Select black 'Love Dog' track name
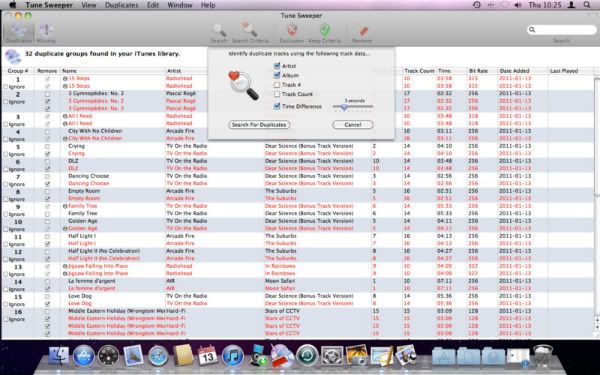This screenshot has width=600, height=375. (80, 296)
